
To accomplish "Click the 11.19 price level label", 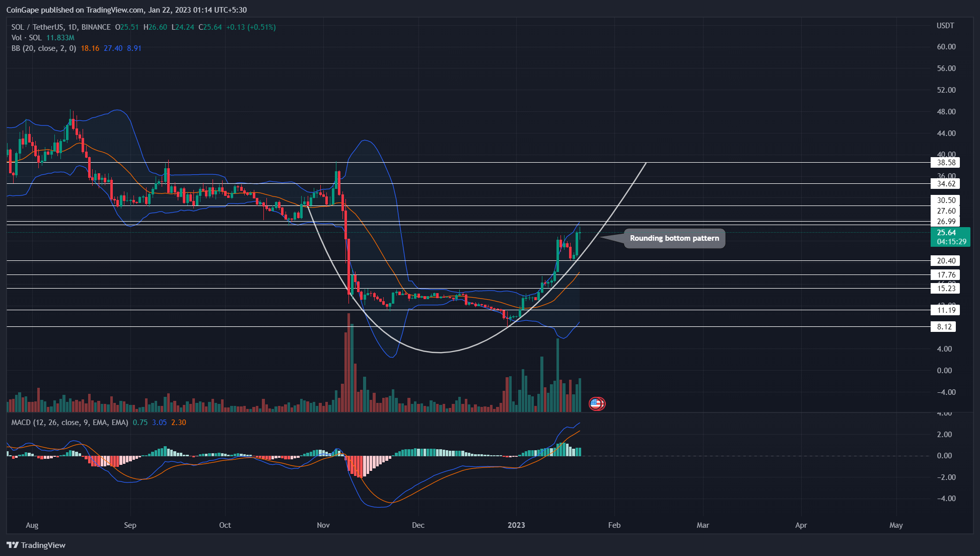I will [946, 310].
